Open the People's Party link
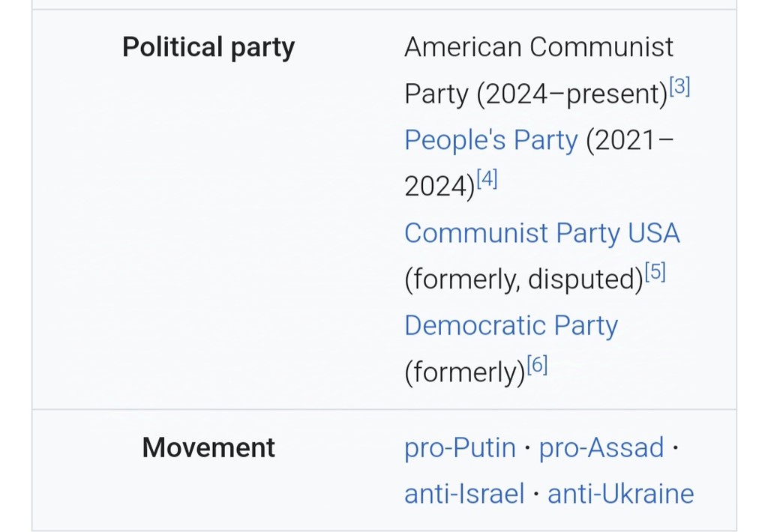The width and height of the screenshot is (768, 532). coord(490,140)
